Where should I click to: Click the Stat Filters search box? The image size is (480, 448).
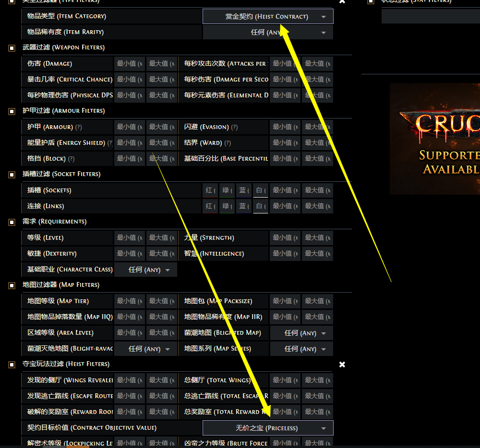click(x=431, y=16)
